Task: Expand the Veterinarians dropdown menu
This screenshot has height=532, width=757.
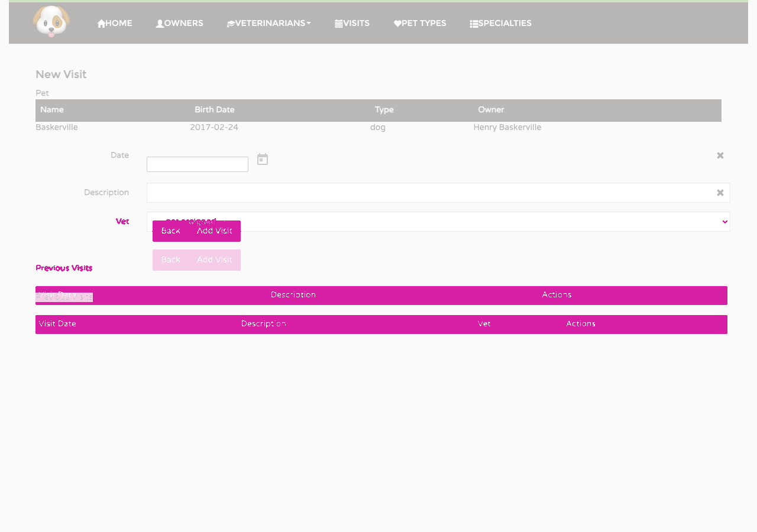Action: pyautogui.click(x=269, y=24)
